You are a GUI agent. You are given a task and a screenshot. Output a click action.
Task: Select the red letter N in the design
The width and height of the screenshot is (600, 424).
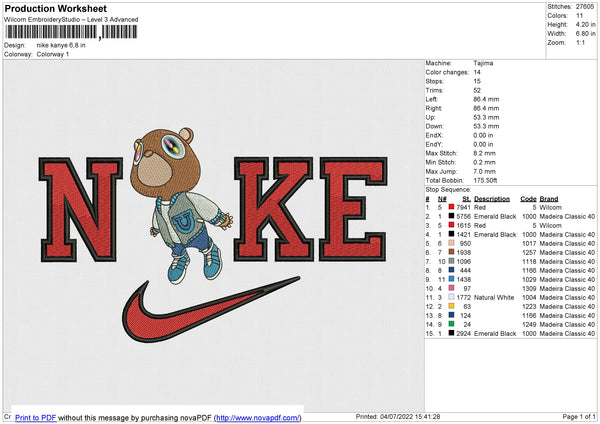80,209
